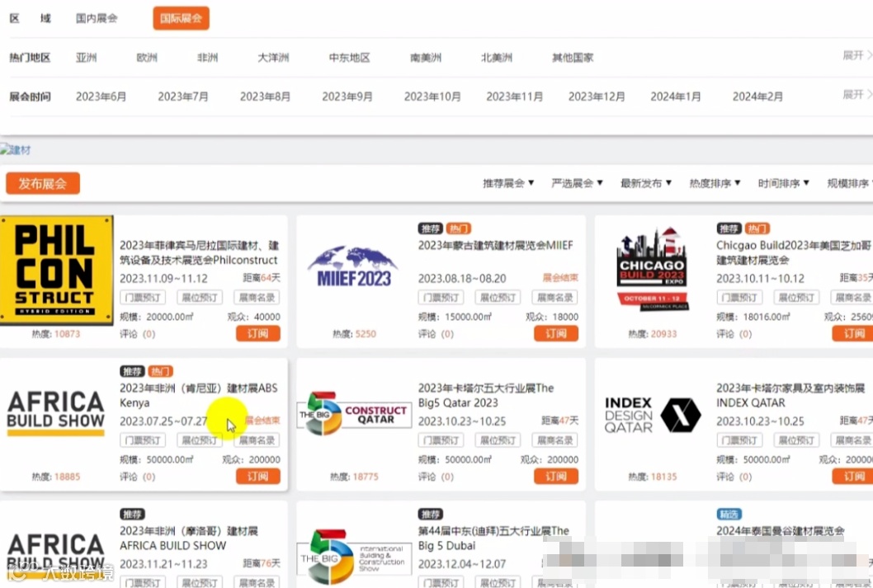Filter exhibitions by 2023年11月
The width and height of the screenshot is (873, 588).
click(x=514, y=96)
